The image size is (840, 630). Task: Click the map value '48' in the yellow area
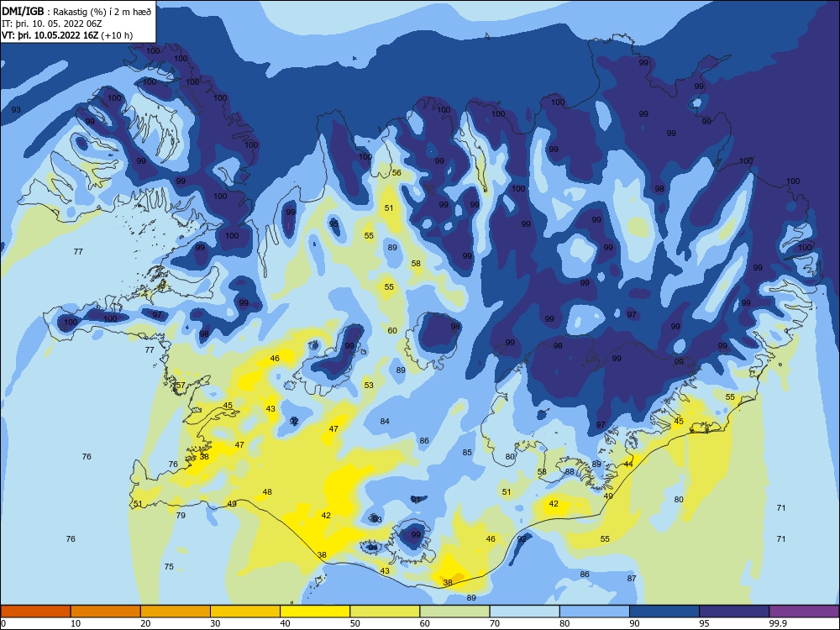click(x=267, y=491)
